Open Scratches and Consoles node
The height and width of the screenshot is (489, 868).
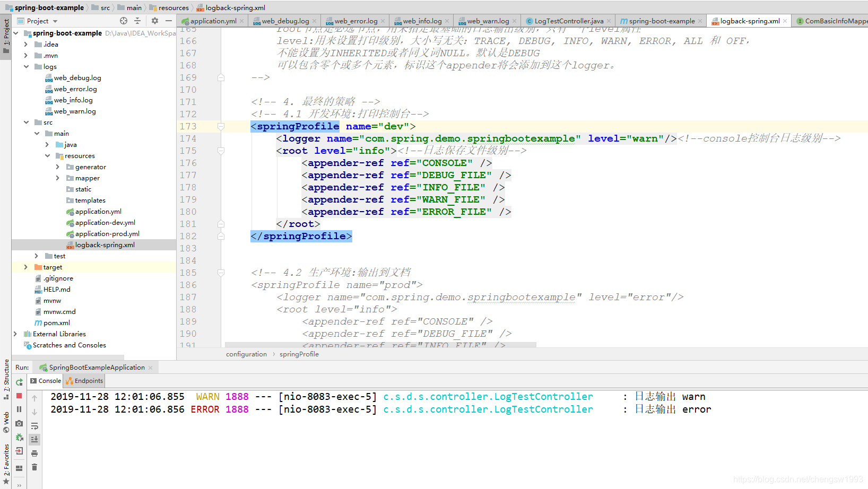(x=69, y=345)
